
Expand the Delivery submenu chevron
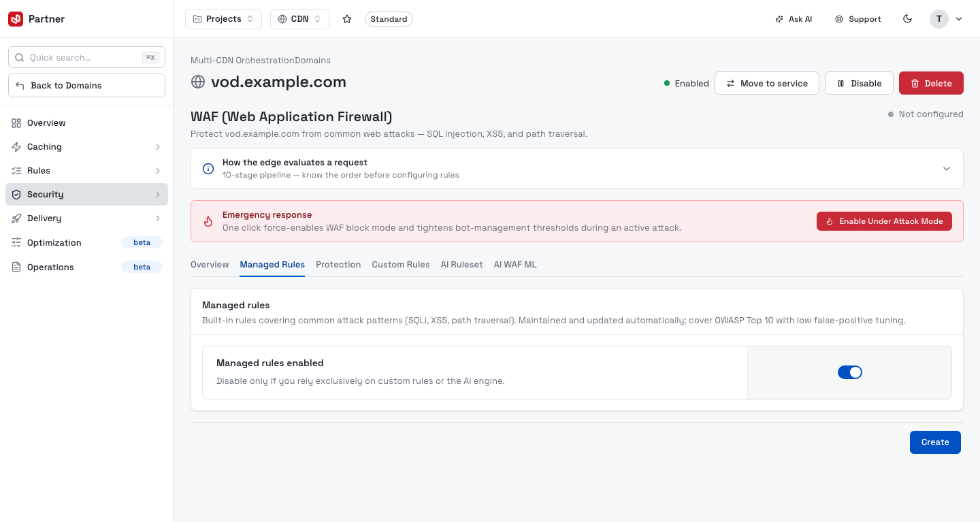(x=157, y=218)
